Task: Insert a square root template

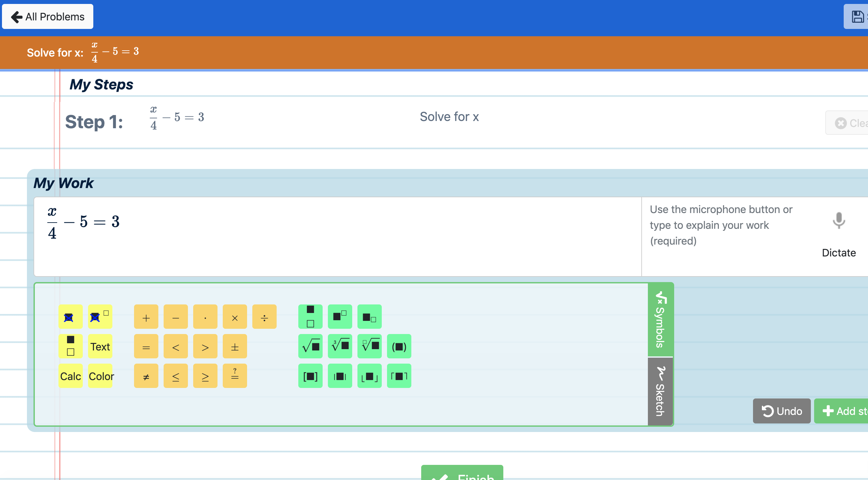Action: point(310,346)
